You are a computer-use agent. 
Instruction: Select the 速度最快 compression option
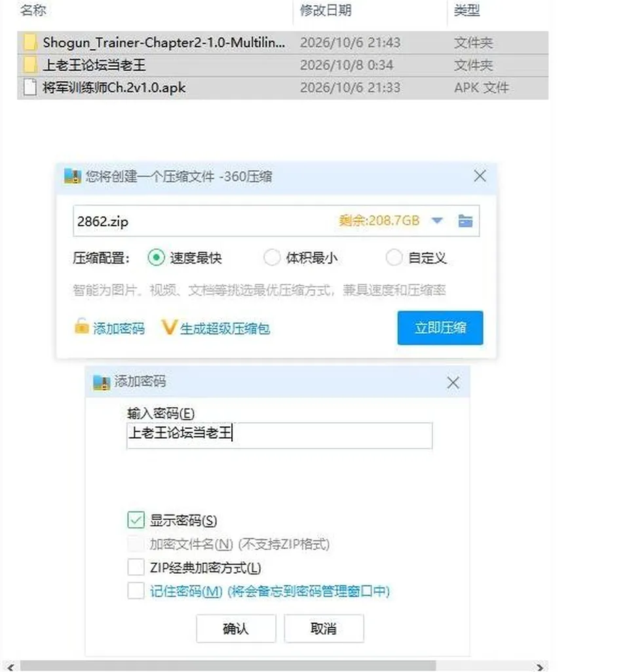pyautogui.click(x=157, y=258)
